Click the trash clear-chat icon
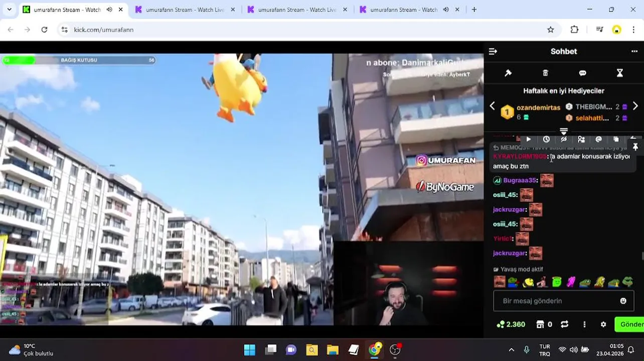This screenshot has width=644, height=361. 545,73
